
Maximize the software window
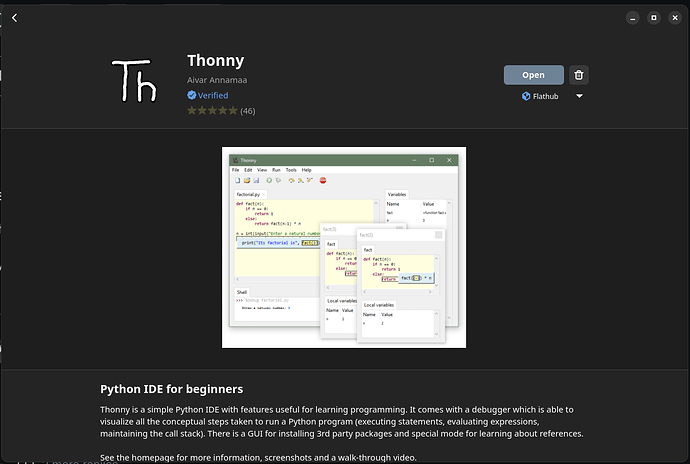coord(653,18)
